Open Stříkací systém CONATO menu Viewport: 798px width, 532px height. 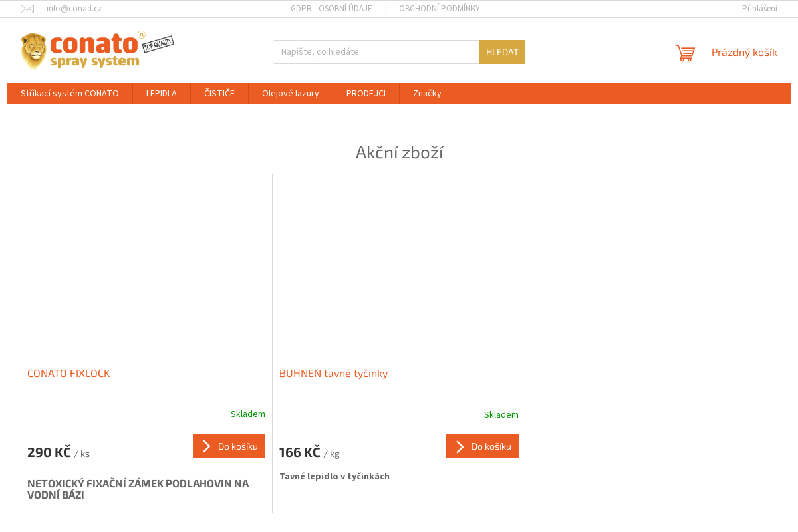pyautogui.click(x=70, y=94)
